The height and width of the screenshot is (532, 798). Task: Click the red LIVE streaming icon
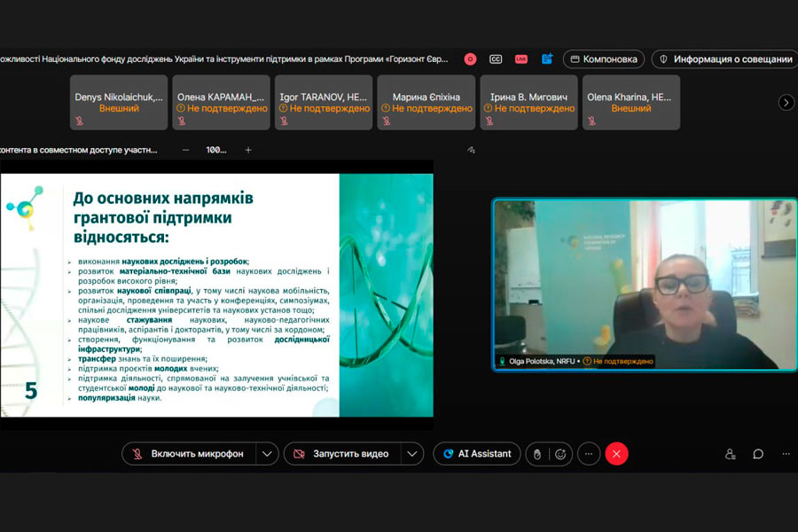[521, 59]
